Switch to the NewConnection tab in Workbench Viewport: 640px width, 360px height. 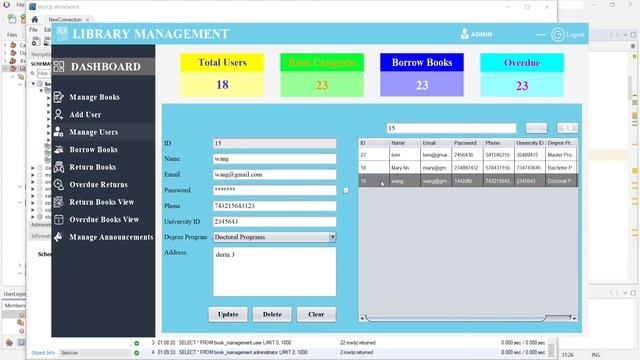point(65,20)
